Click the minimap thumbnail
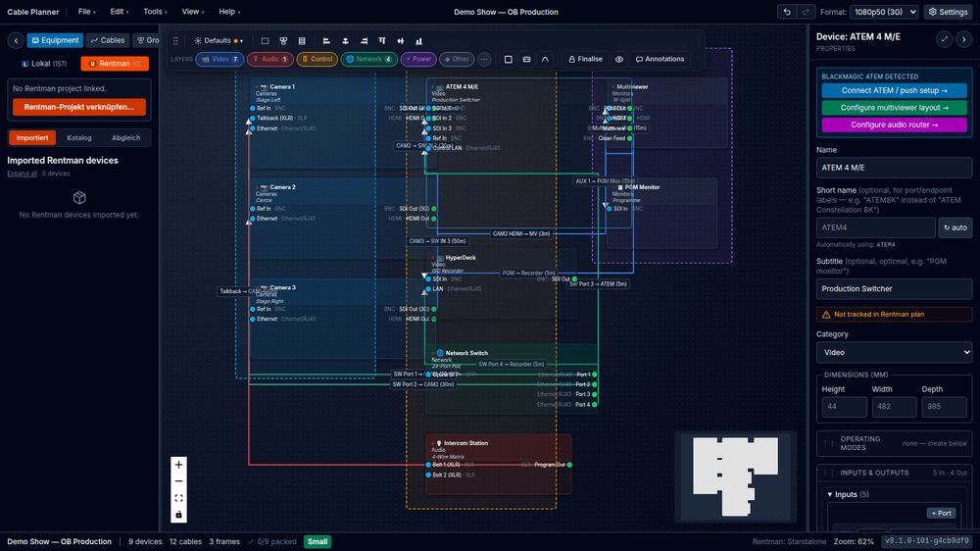 735,476
